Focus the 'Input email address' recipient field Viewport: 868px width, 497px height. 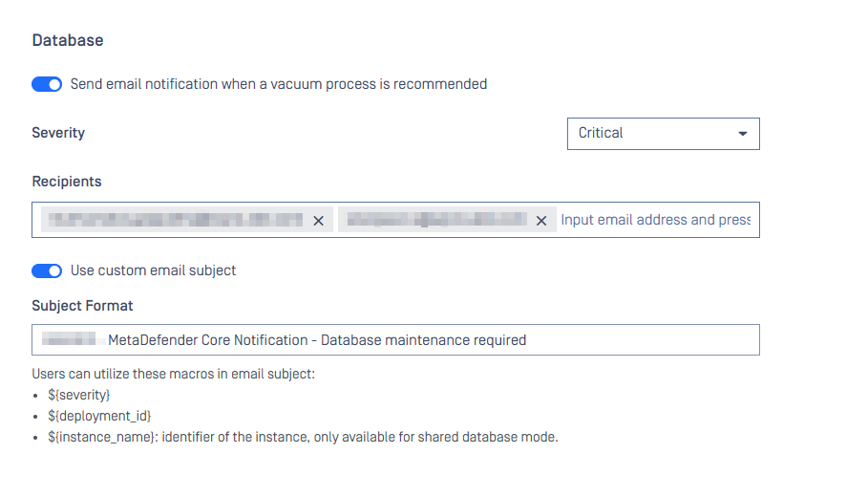pyautogui.click(x=655, y=220)
